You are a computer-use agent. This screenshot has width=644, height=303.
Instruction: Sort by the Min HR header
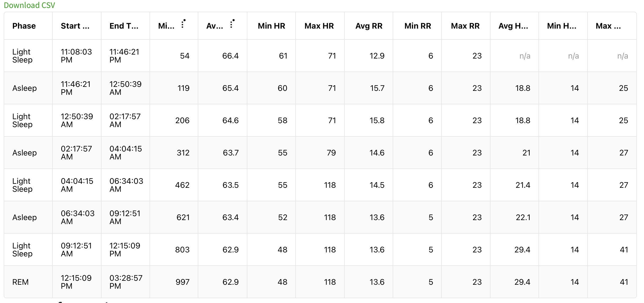point(271,26)
